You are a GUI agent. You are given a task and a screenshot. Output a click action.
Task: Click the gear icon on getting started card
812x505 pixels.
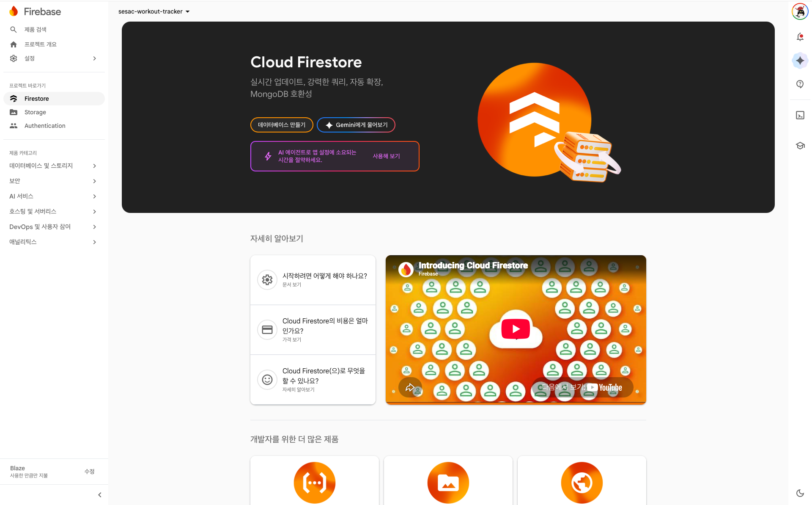tap(267, 280)
